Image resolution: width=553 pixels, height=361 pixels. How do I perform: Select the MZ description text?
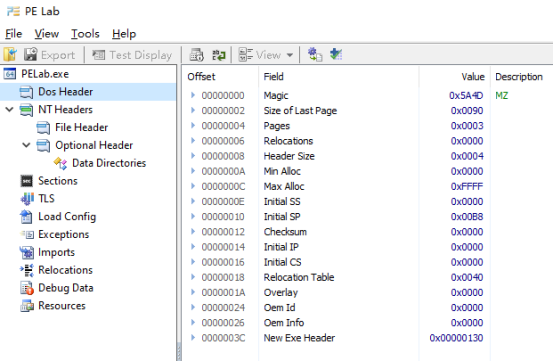[502, 96]
